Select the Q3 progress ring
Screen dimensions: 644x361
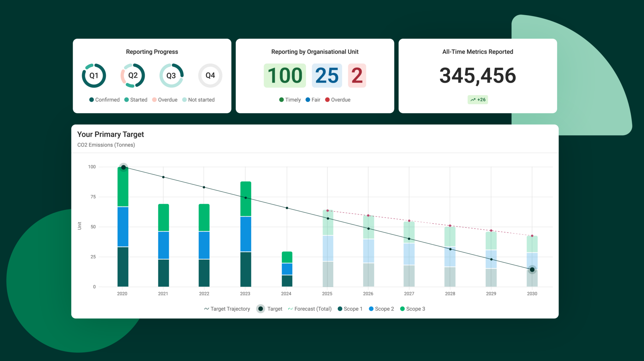coord(171,75)
